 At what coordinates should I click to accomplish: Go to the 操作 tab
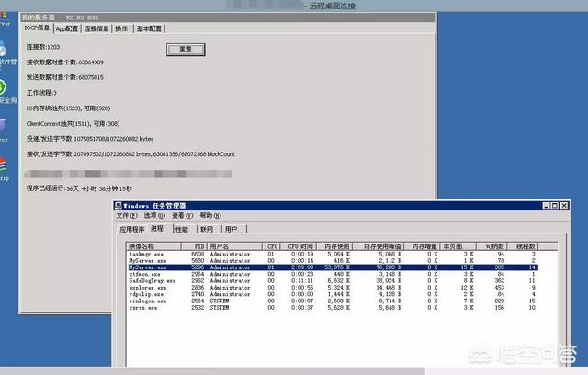pos(121,28)
